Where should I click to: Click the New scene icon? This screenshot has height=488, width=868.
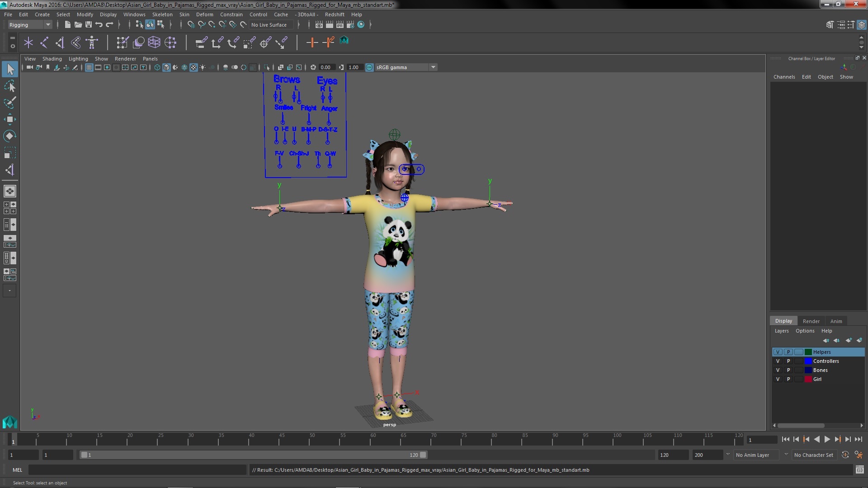coord(67,25)
